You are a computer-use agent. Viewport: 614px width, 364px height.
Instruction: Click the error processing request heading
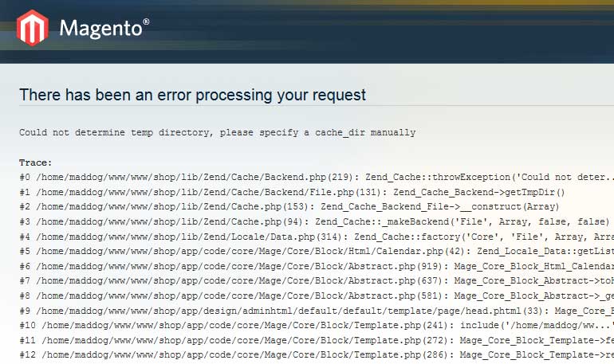coord(193,95)
